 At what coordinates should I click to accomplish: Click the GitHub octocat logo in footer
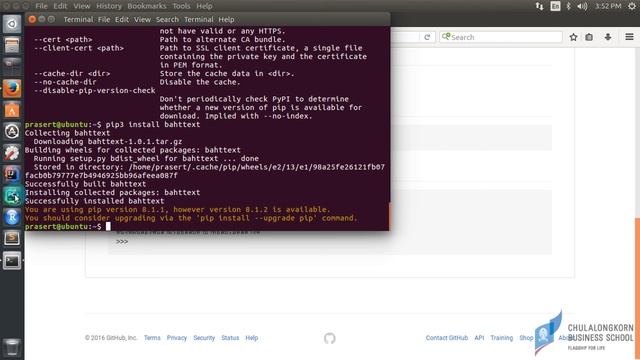[330, 338]
